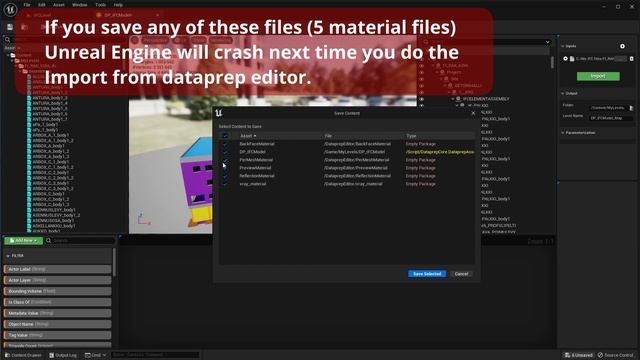Open the outliner search options chevron

547,42
